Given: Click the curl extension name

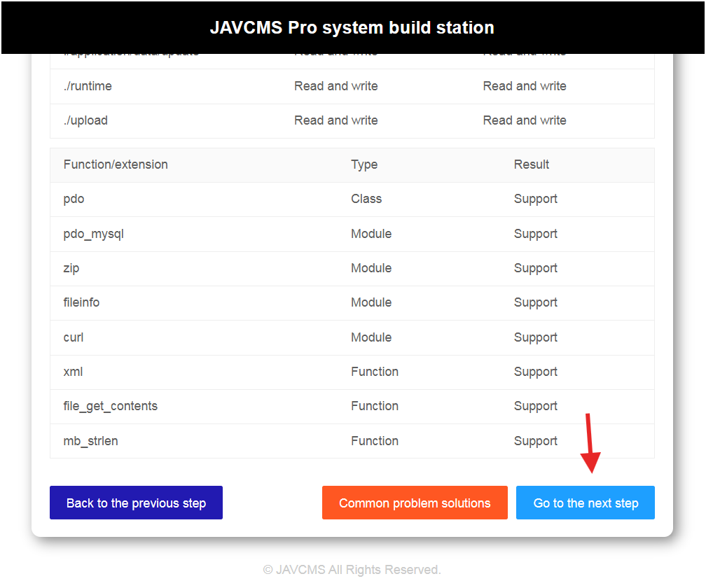Looking at the screenshot, I should click(x=74, y=337).
